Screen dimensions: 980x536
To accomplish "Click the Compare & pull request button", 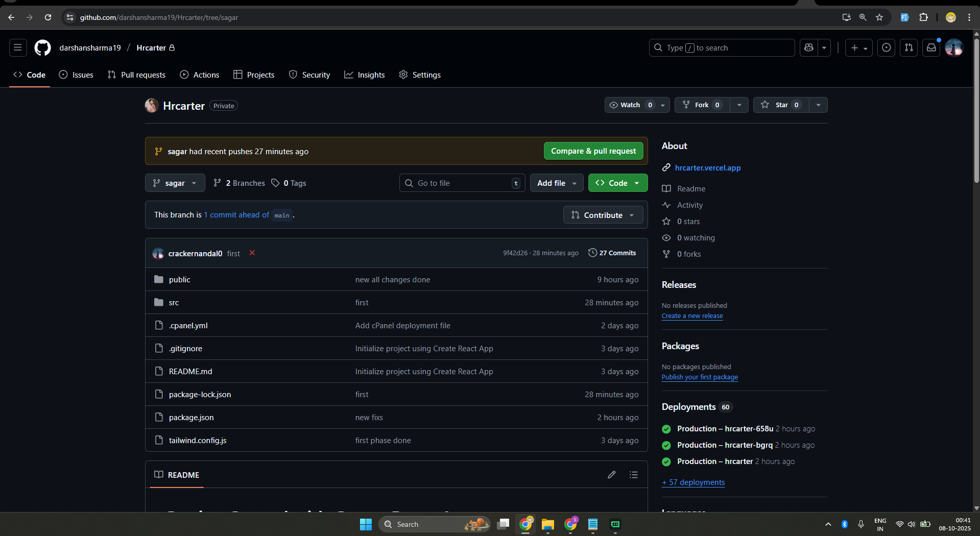I will click(x=593, y=151).
